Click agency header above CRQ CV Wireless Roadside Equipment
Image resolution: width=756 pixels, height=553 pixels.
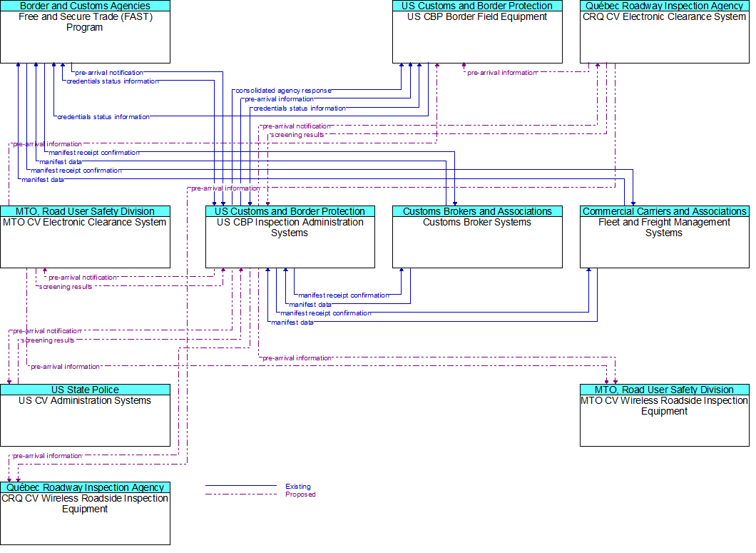tap(86, 488)
